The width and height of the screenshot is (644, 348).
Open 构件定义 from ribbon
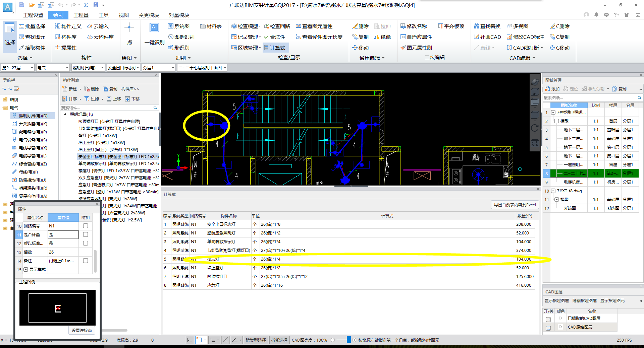tap(68, 26)
